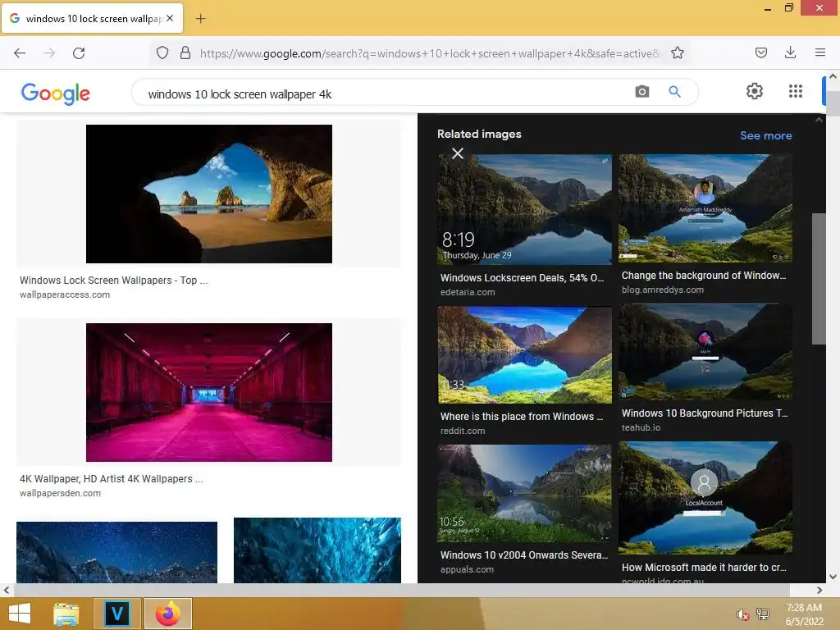Open File Explorer from the taskbar
Image resolution: width=840 pixels, height=630 pixels.
(66, 614)
